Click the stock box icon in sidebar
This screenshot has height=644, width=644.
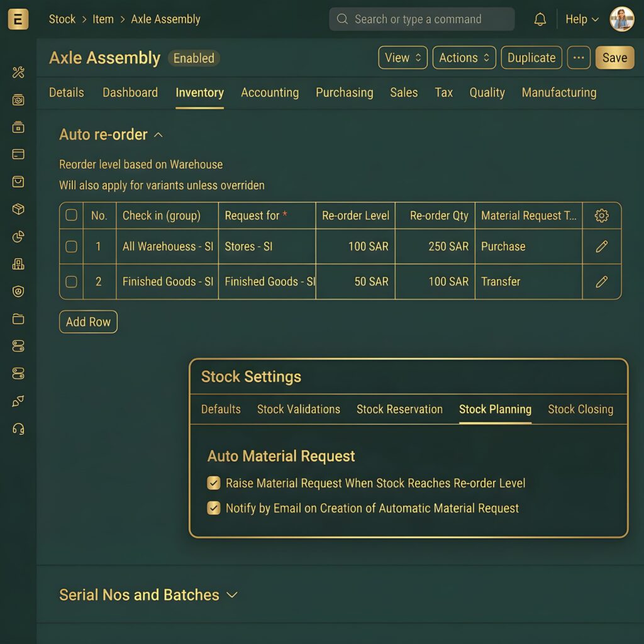[x=18, y=209]
